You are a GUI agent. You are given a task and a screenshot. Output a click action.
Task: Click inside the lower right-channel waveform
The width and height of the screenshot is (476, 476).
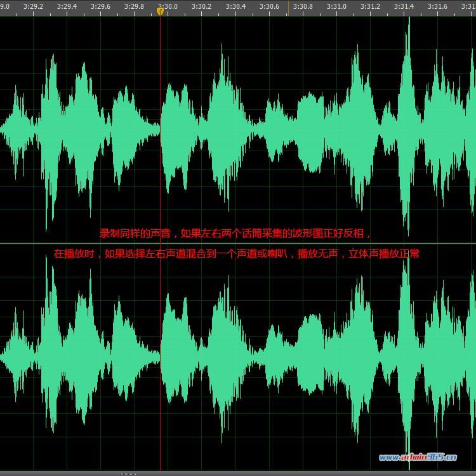(238, 357)
